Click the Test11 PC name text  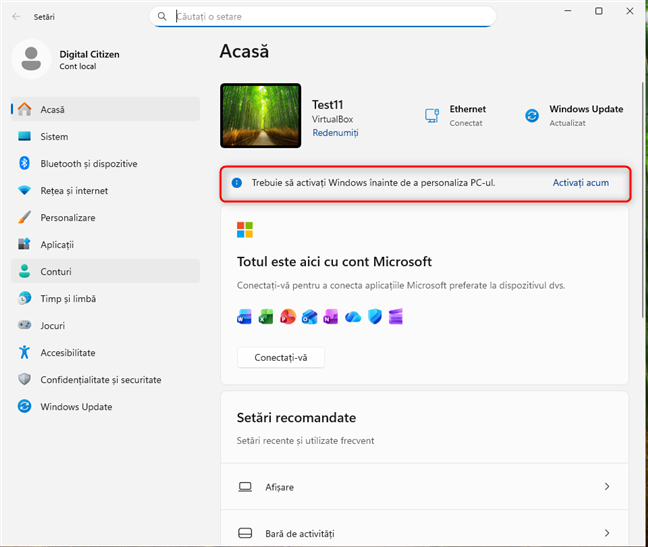point(327,105)
